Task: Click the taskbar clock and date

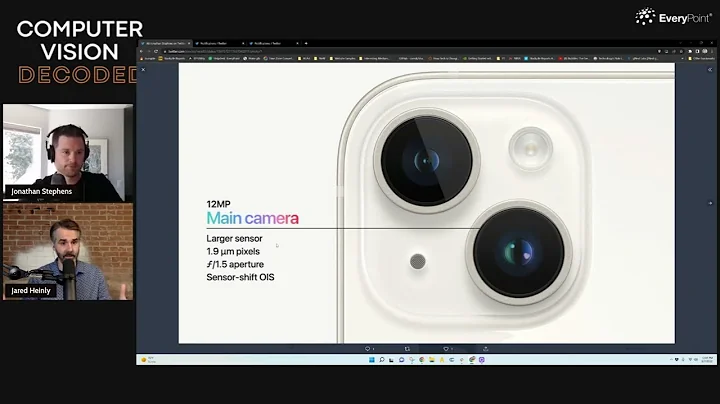Action: coord(708,360)
